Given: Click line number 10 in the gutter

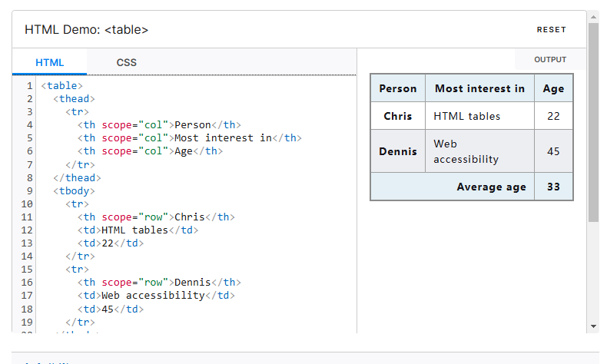Looking at the screenshot, I should click(x=27, y=204).
